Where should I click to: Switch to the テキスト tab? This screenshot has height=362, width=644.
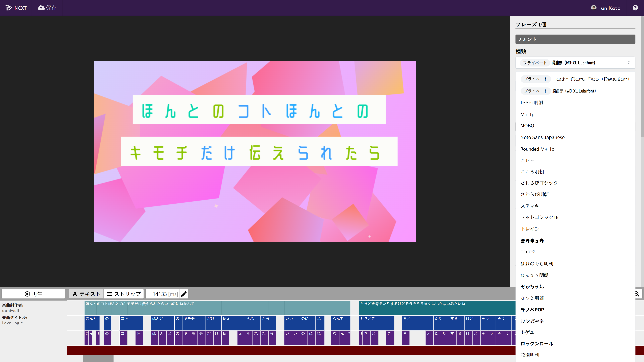point(86,294)
